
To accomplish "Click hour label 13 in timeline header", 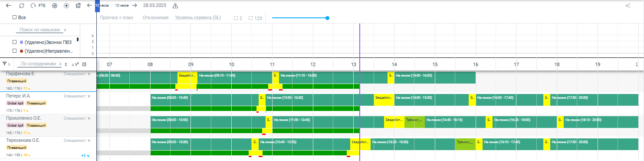I will (x=353, y=64).
